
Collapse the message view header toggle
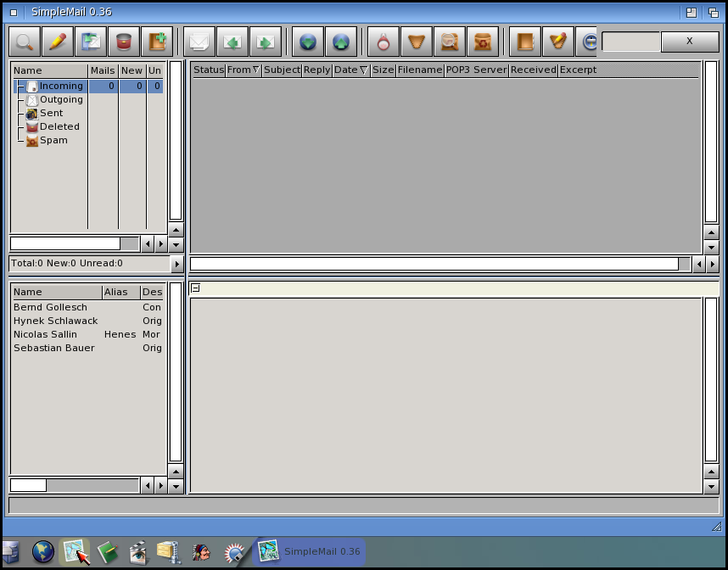195,288
